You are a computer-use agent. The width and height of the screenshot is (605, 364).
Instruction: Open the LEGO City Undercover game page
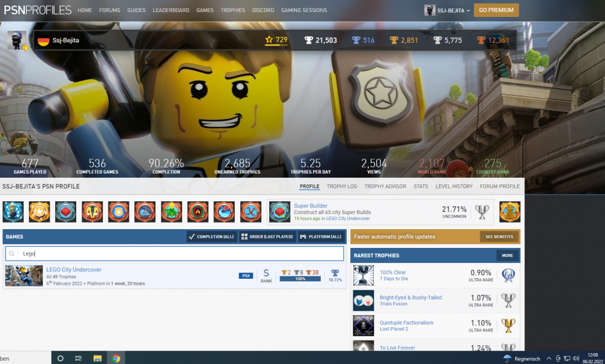(x=74, y=270)
